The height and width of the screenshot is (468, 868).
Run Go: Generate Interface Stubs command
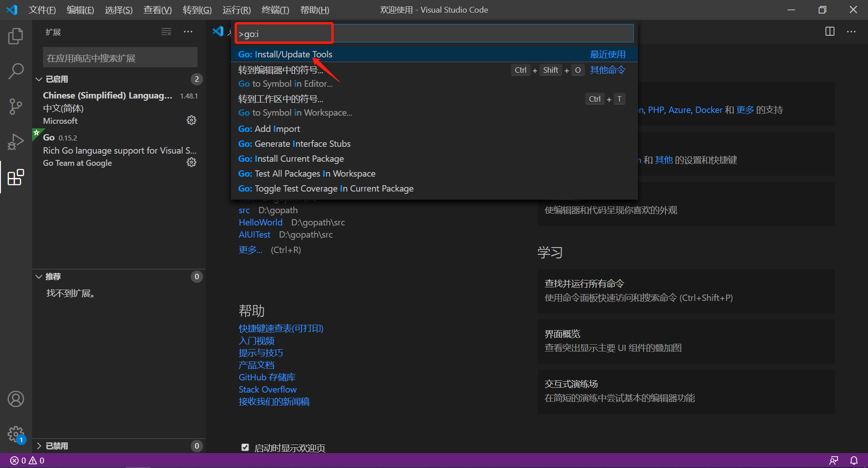[x=434, y=144]
